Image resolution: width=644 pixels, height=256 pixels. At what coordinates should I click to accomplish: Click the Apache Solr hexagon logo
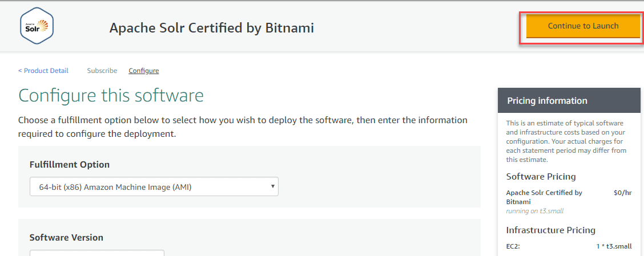(37, 26)
